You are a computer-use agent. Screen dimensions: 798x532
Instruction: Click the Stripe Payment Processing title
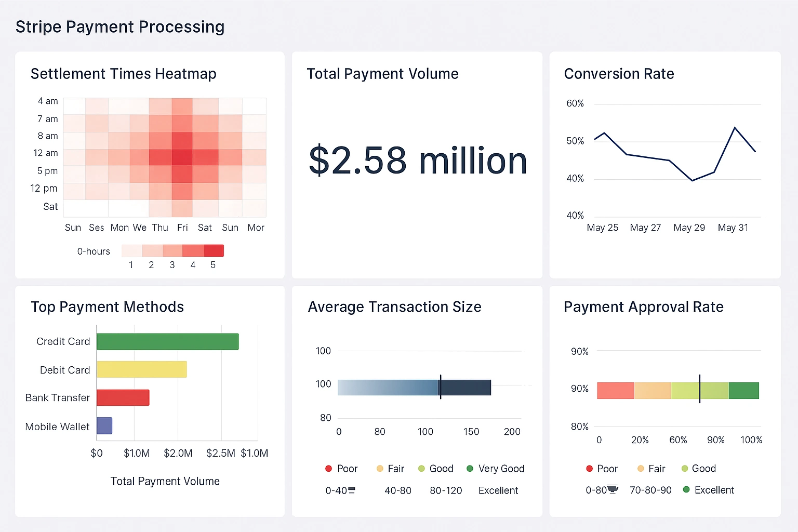click(x=120, y=26)
